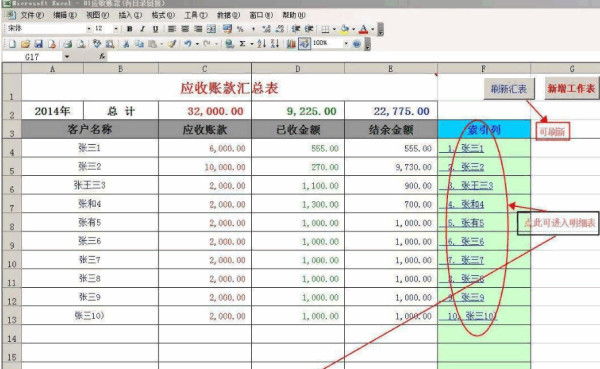Sort descending Z to A

point(274,44)
